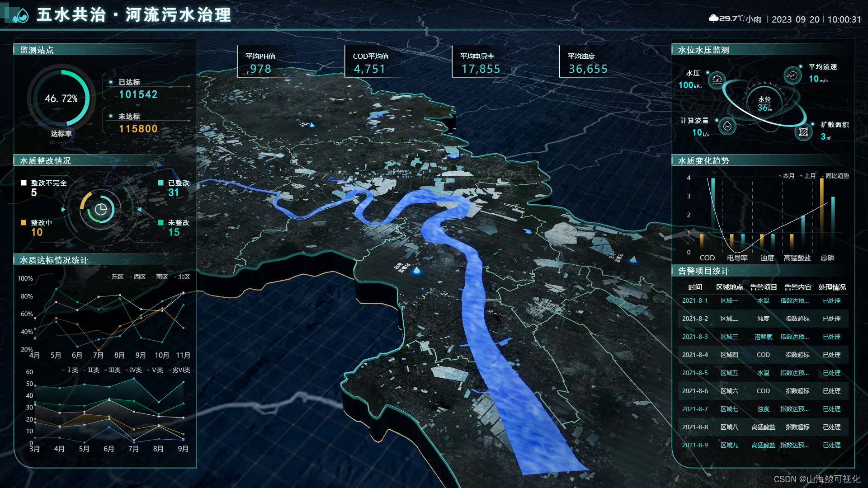The width and height of the screenshot is (868, 488).
Task: Click 已处理 status in 2021-8-9 row
Action: (x=831, y=445)
